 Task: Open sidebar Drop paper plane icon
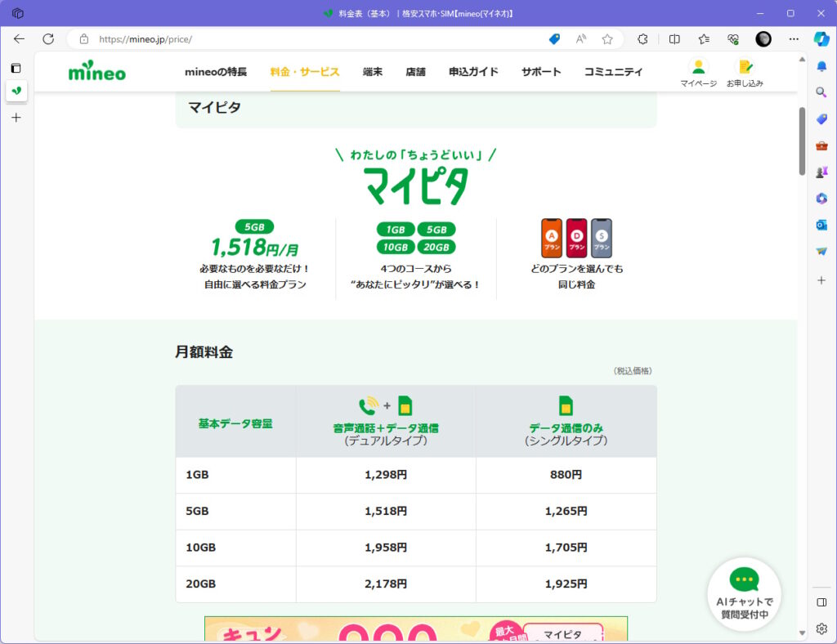pos(821,251)
